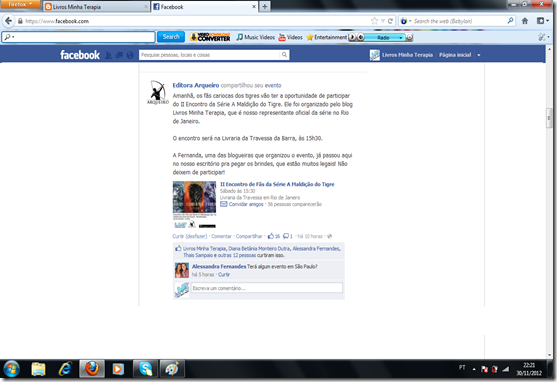Expand the Facebook account dropdown arrow
This screenshot has width=557, height=382.
tap(478, 55)
